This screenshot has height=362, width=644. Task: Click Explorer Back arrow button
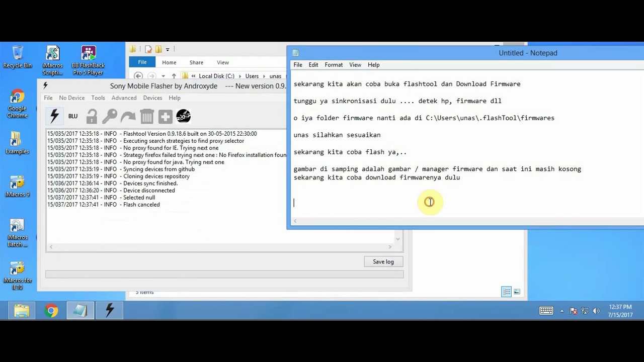[138, 76]
